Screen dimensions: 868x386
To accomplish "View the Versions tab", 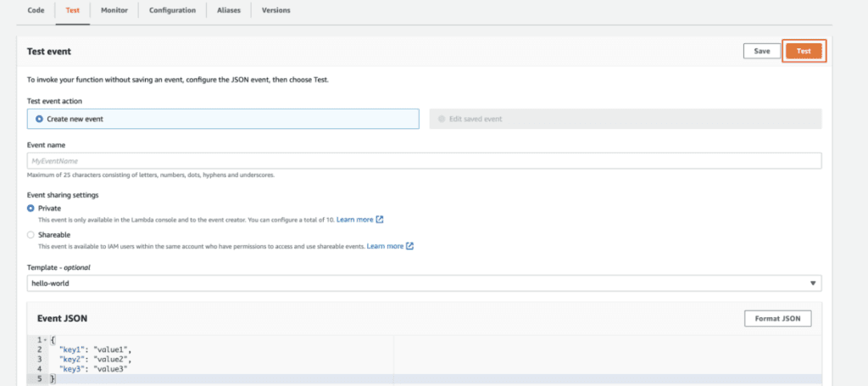I will pyautogui.click(x=275, y=10).
